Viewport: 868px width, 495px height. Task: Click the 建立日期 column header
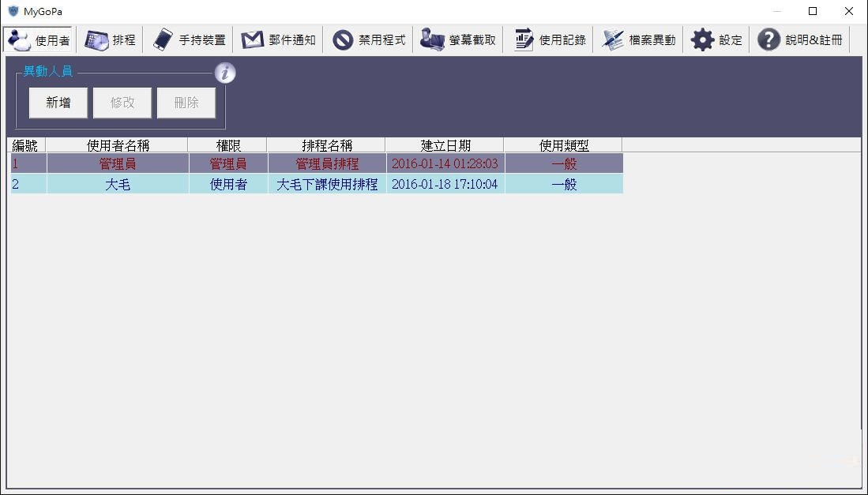pos(445,145)
